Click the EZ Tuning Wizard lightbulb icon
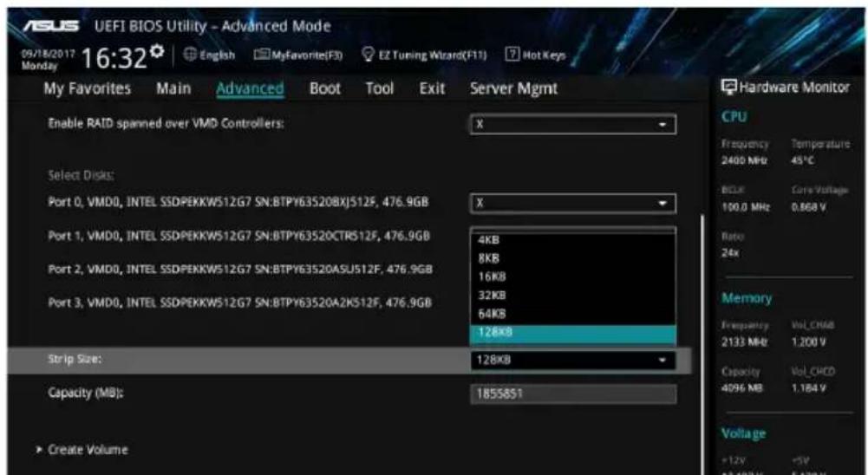 tap(369, 55)
